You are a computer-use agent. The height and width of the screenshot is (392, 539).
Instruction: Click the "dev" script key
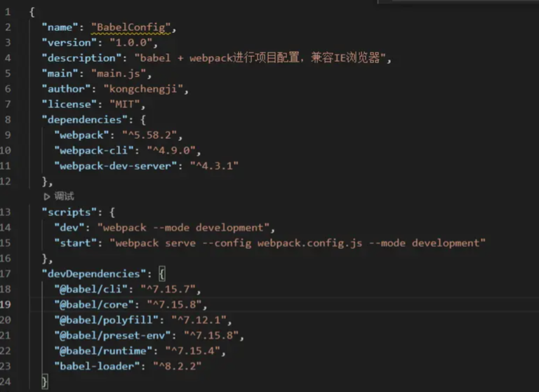(69, 227)
